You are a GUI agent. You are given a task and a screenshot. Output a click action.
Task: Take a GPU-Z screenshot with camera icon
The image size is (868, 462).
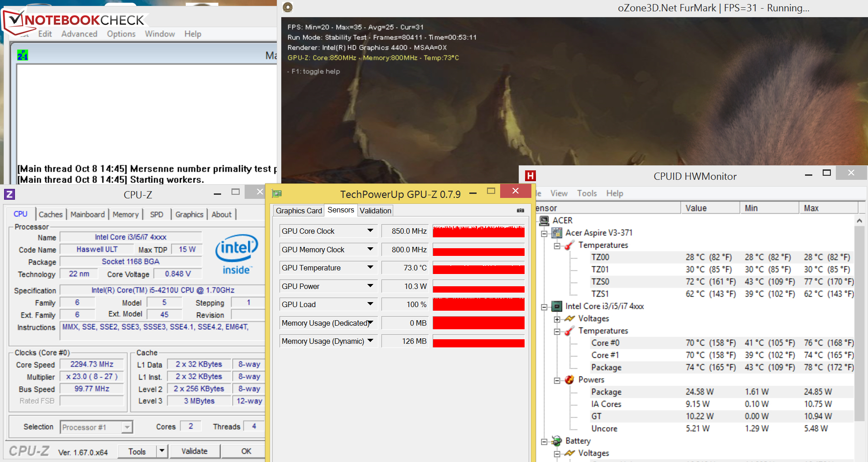pyautogui.click(x=521, y=210)
